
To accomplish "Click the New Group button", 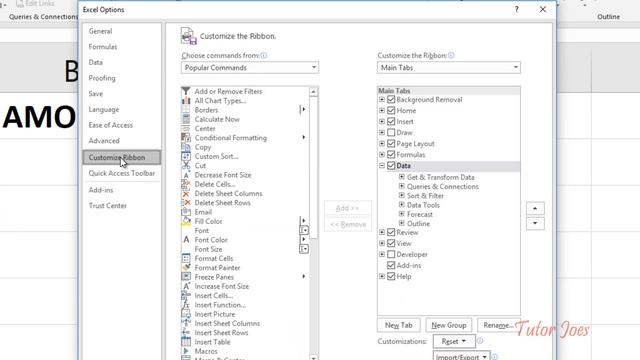I will [x=449, y=325].
